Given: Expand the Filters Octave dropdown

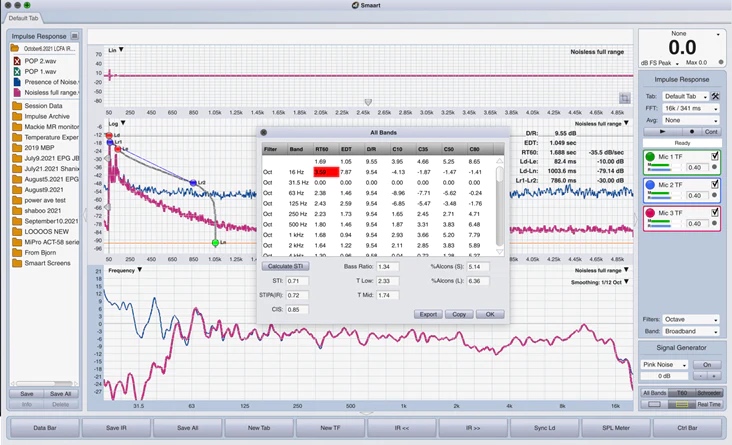Looking at the screenshot, I should pyautogui.click(x=691, y=319).
